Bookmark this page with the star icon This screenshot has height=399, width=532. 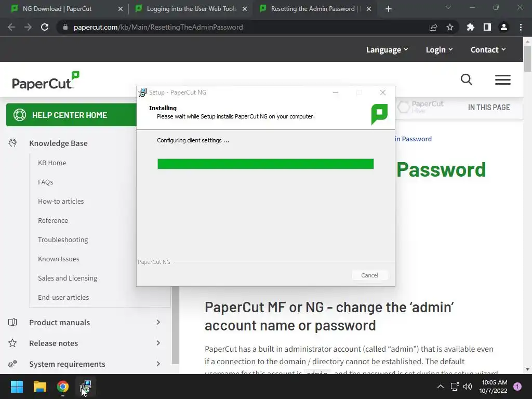[x=450, y=27]
